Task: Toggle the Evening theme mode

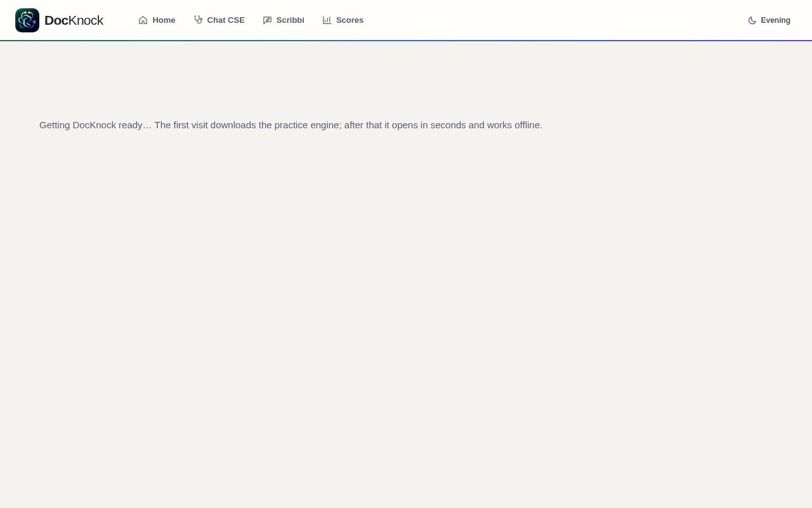Action: pyautogui.click(x=769, y=20)
